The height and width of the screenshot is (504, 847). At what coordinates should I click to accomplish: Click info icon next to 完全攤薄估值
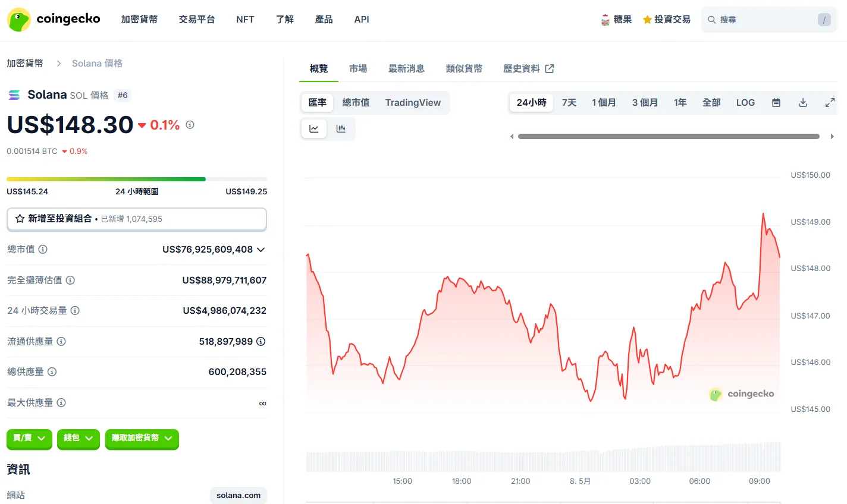click(70, 280)
